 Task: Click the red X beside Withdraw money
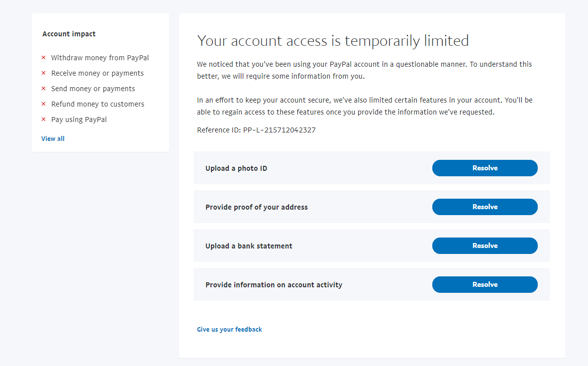click(x=44, y=58)
